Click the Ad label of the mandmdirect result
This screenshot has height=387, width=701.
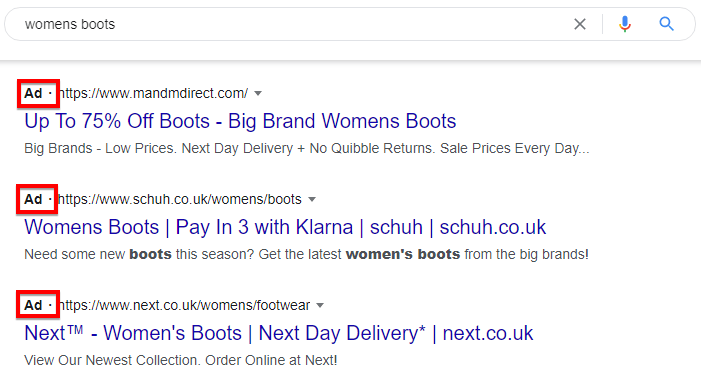coord(33,93)
